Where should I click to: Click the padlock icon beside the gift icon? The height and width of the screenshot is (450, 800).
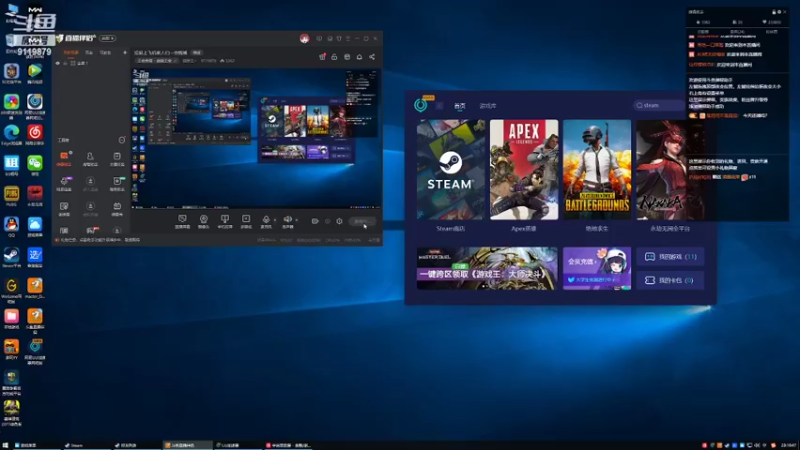click(x=334, y=57)
